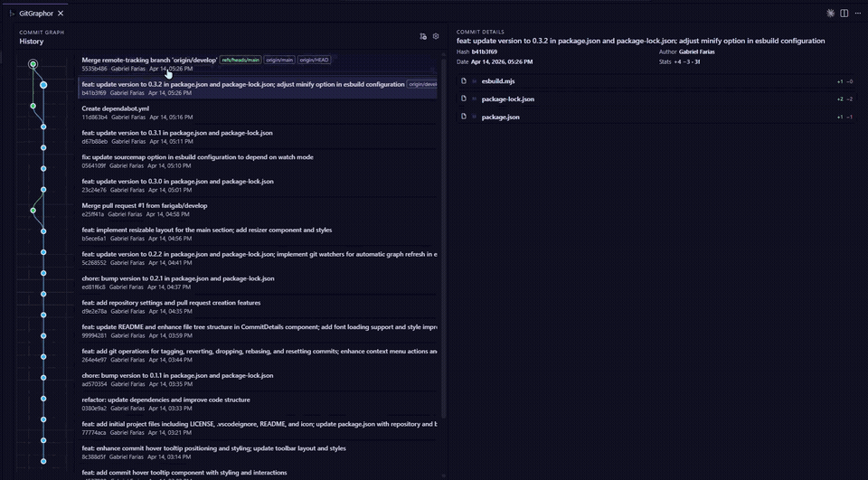The image size is (868, 480).
Task: Click green graph node for Create dependabot.yml
Action: (x=33, y=106)
